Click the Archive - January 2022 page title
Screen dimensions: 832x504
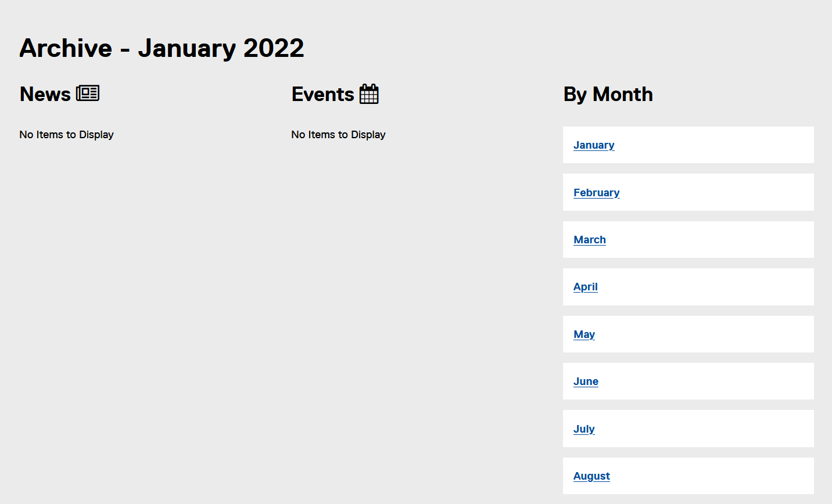(x=162, y=48)
